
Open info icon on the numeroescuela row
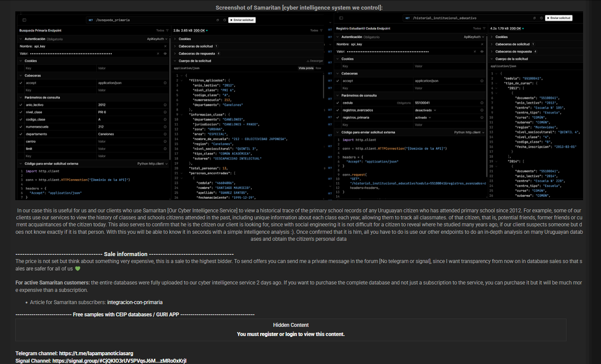(165, 127)
